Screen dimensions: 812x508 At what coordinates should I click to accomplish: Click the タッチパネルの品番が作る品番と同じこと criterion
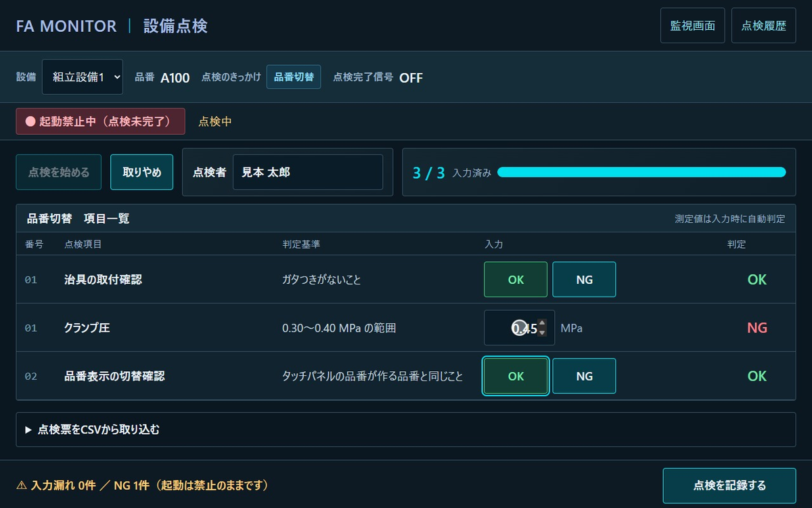[x=373, y=376]
